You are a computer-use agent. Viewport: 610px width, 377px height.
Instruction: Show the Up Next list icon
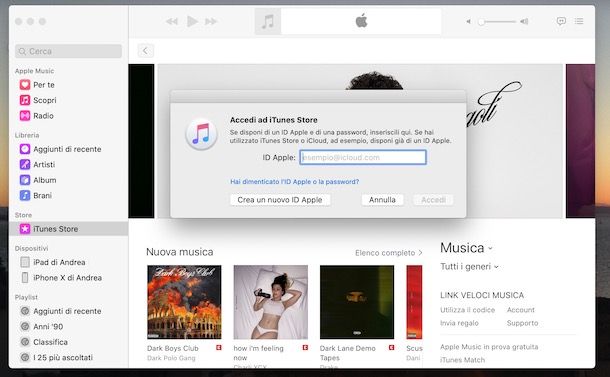[579, 21]
